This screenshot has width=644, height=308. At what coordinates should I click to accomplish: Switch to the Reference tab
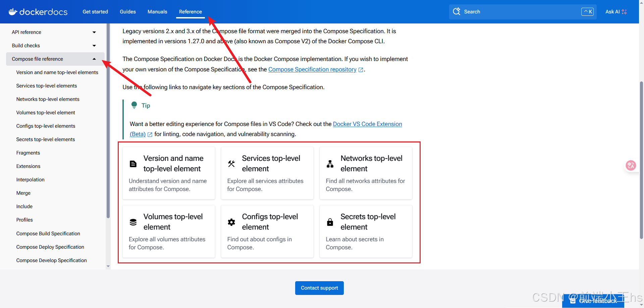(x=190, y=11)
